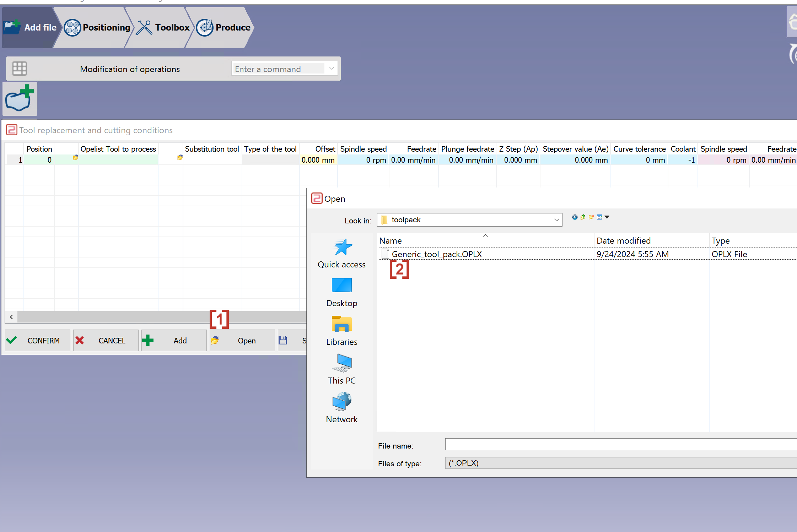
Task: Click the up one folder level icon
Action: pos(583,217)
